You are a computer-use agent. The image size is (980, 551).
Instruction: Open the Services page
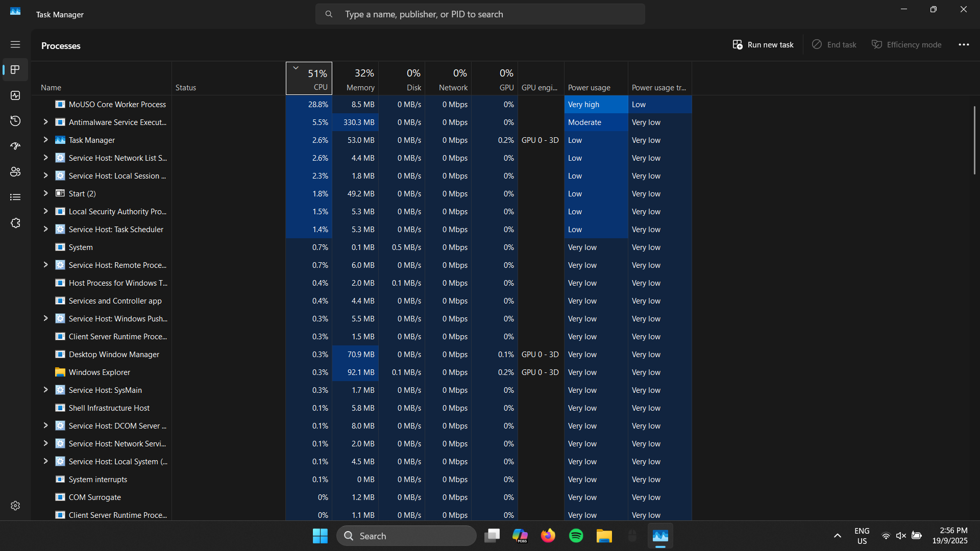(x=15, y=223)
